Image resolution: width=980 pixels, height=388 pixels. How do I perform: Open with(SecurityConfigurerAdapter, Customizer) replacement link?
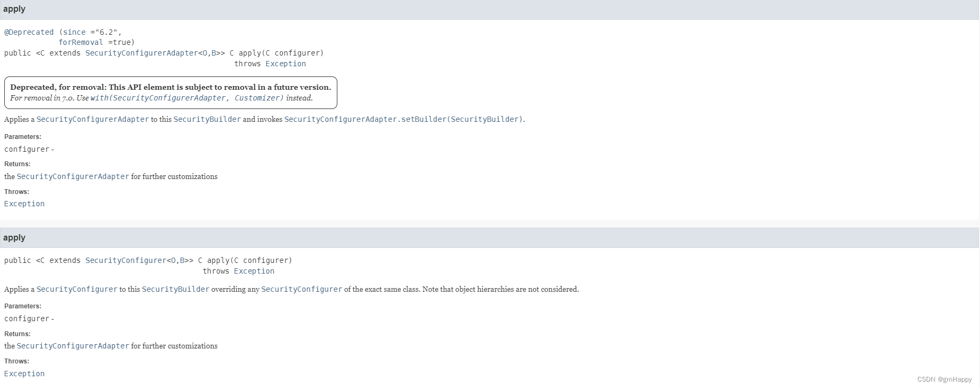187,98
